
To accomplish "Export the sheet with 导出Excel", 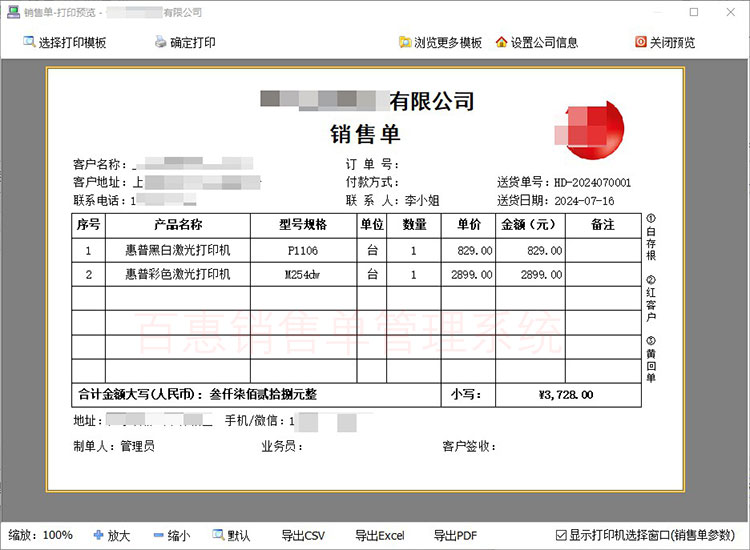I will coord(380,536).
